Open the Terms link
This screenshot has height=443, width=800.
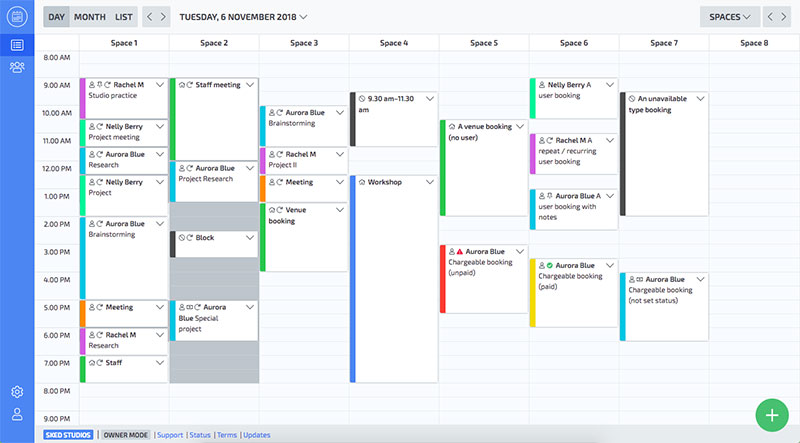[x=227, y=435]
